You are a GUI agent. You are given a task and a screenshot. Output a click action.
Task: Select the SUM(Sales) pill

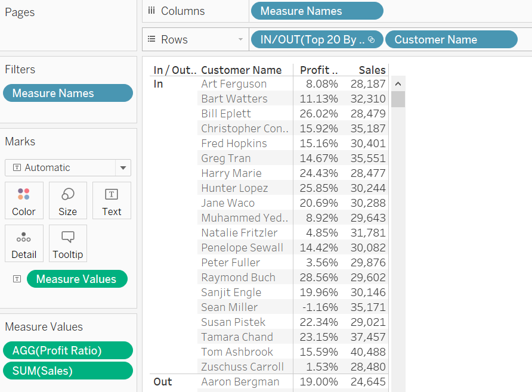click(x=67, y=371)
